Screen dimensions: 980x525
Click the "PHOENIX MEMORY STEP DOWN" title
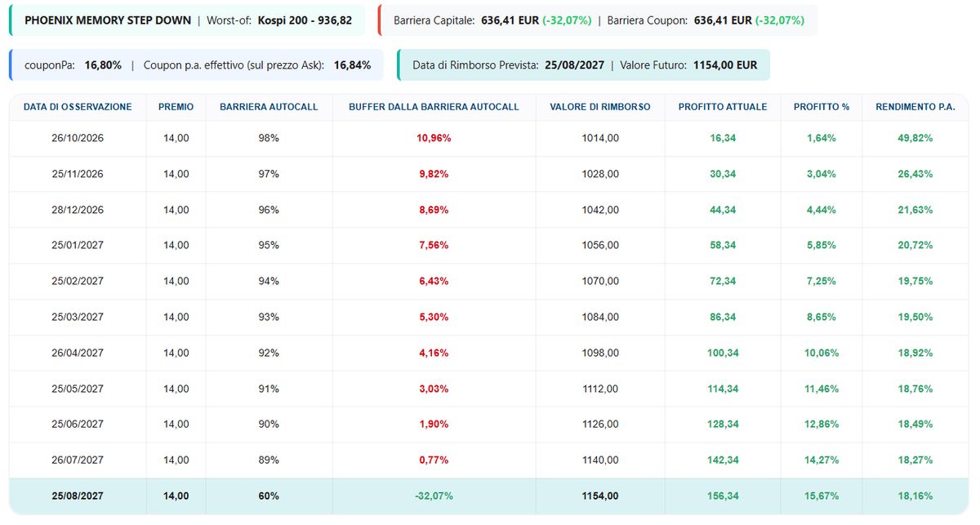108,20
